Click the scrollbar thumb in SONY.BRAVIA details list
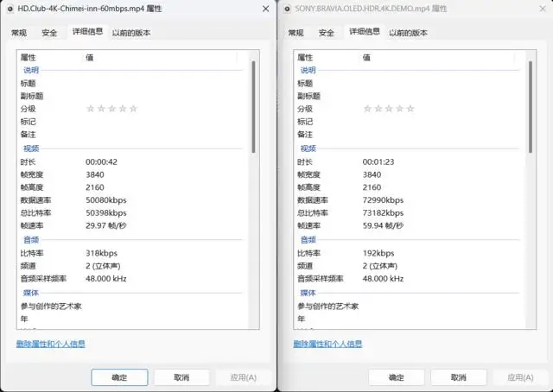The image size is (553, 392). click(531, 107)
